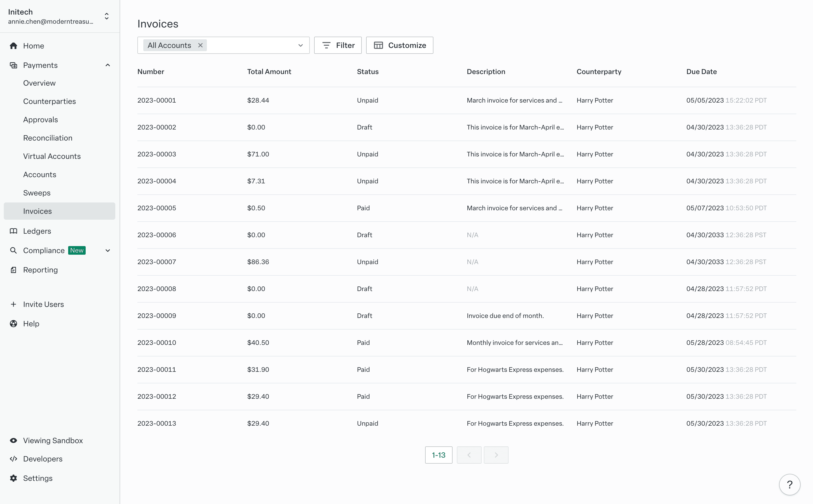
Task: Click the Compliance magnifier icon
Action: pyautogui.click(x=13, y=250)
